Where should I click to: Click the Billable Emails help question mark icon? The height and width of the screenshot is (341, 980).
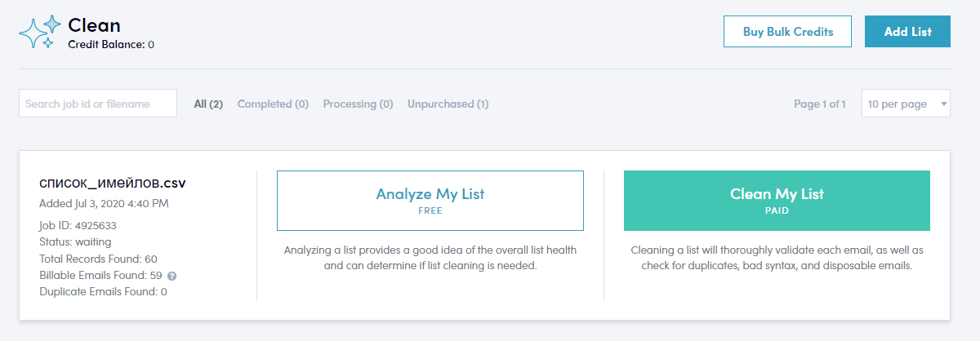tap(172, 276)
